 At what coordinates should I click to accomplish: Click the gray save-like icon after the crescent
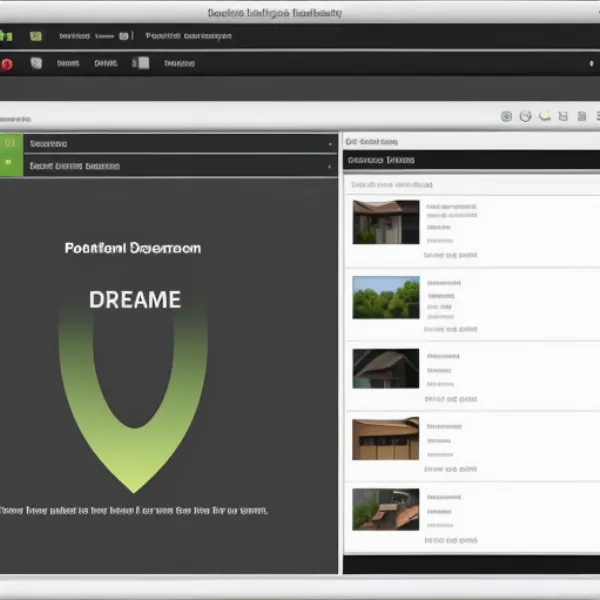point(563,116)
